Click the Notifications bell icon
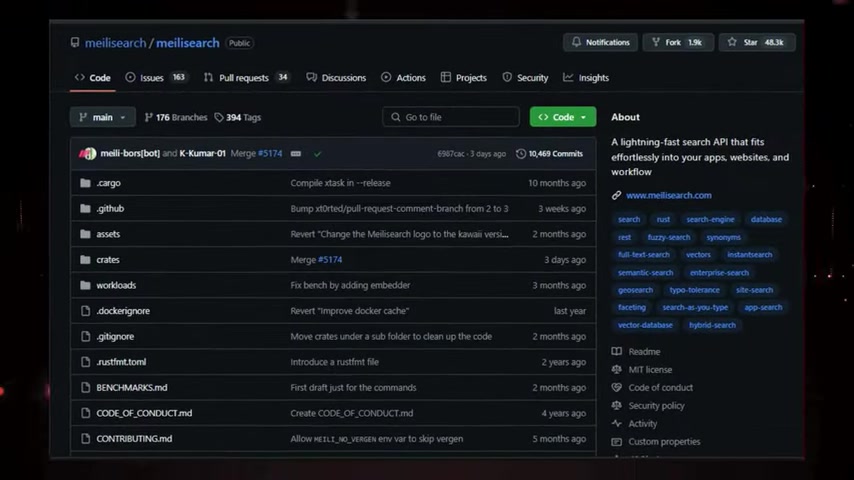 coord(576,42)
